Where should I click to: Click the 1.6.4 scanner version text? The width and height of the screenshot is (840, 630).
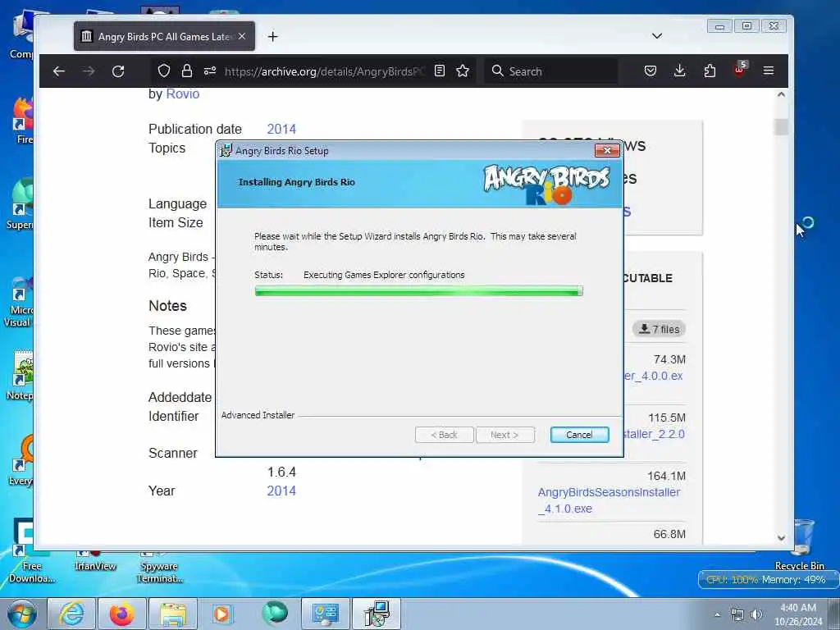[281, 472]
